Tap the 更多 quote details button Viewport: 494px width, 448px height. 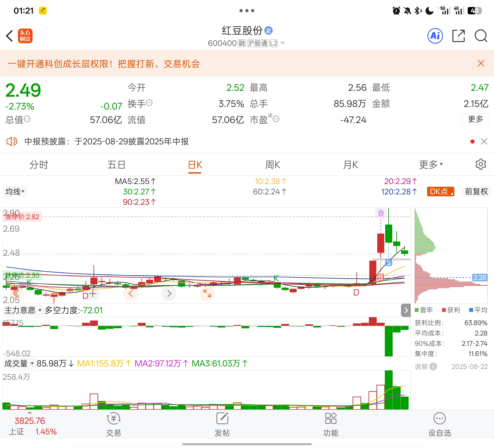click(475, 119)
